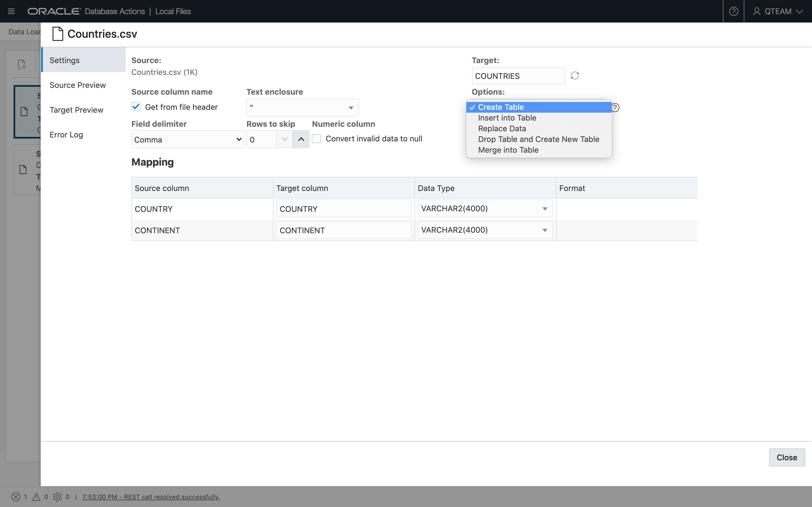Click the error count icon in status bar
Image resolution: width=812 pixels, height=507 pixels.
(x=16, y=497)
